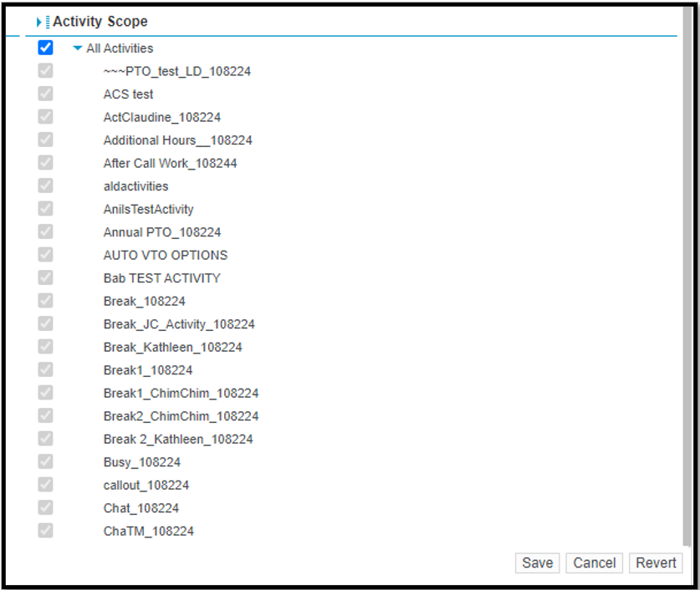The width and height of the screenshot is (700, 590).
Task: Select the ChaTM_108224 row text
Action: coord(149,532)
